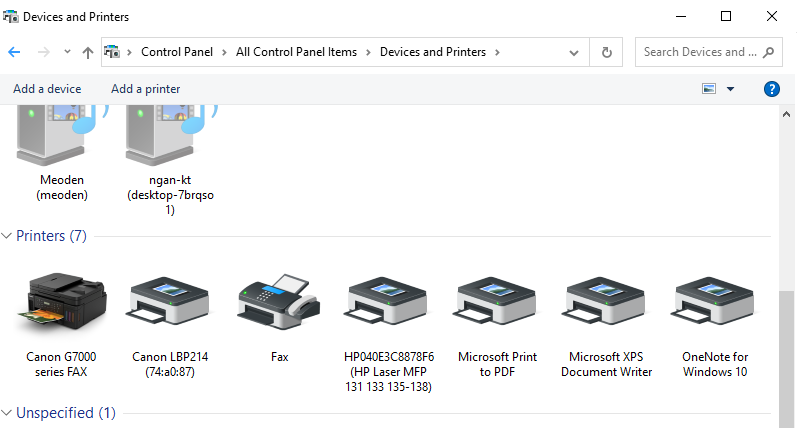The image size is (797, 428).
Task: Click the vertical scrollbar thumb
Action: point(786,360)
